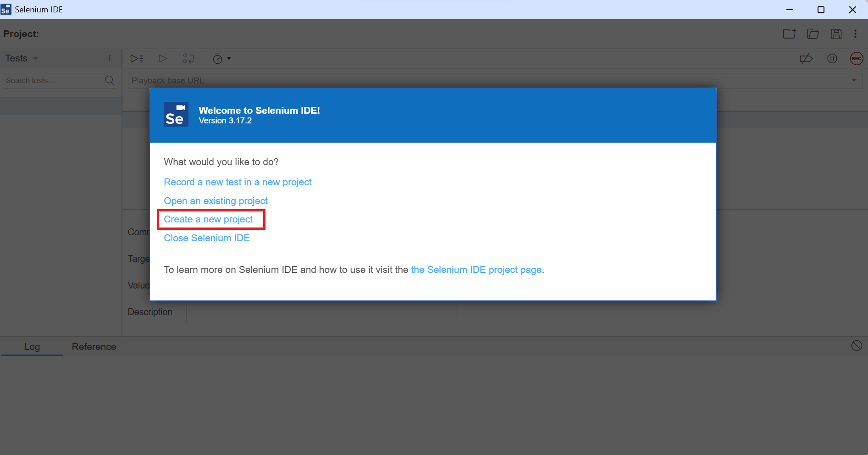Expand the Playback base URL dropdown arrow
Viewport: 868px width, 455px height.
(x=854, y=80)
